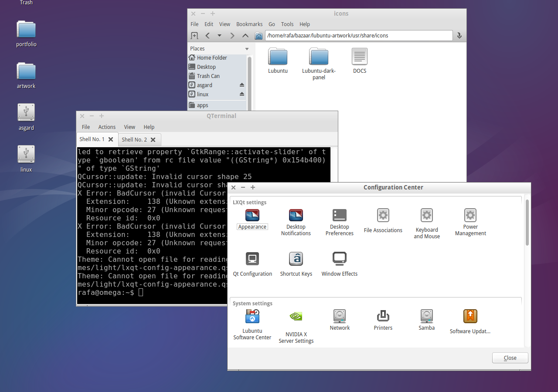The height and width of the screenshot is (392, 558).
Task: Select the portfolio folder on desktop
Action: 26,34
